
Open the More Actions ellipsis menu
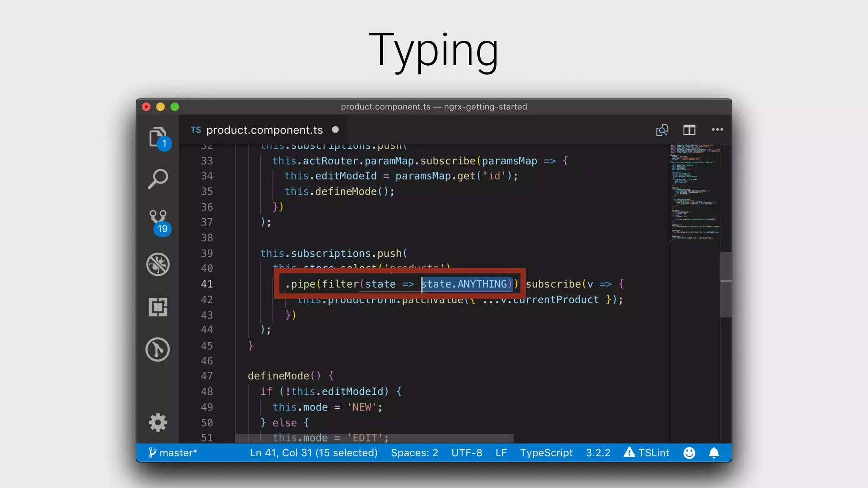717,130
